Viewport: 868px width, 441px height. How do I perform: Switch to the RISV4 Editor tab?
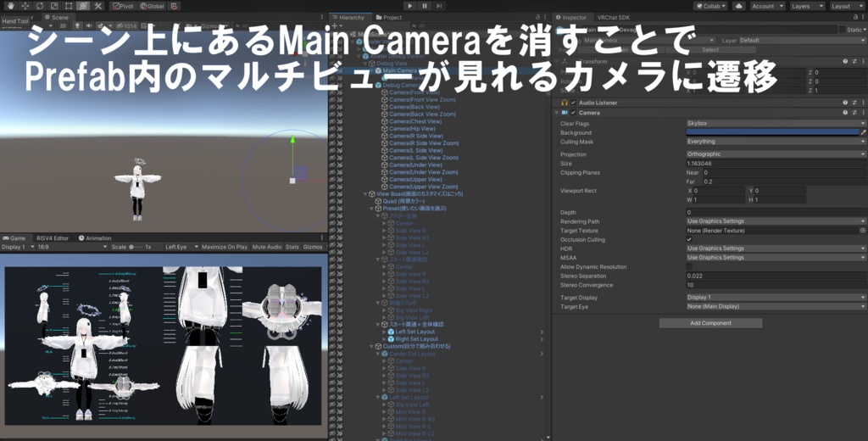pos(53,238)
